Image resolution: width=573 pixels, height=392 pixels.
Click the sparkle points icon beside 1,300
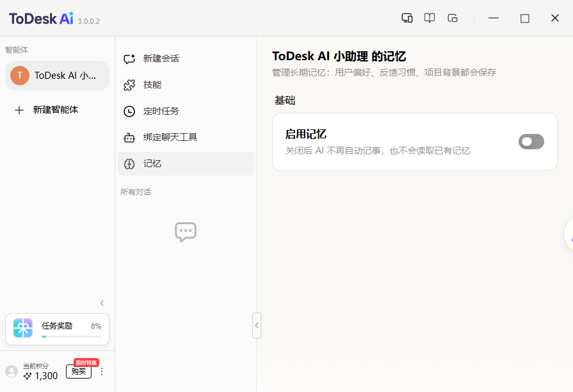28,376
